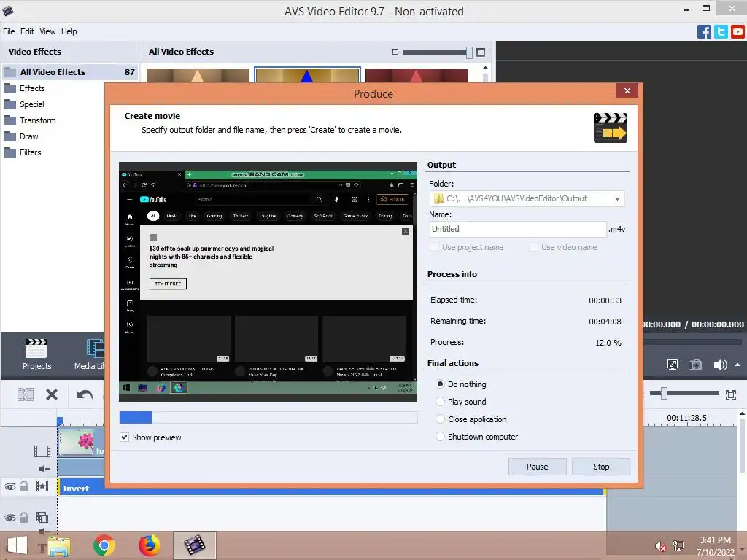Uncheck the Show preview checkbox
The height and width of the screenshot is (560, 747).
coord(124,437)
